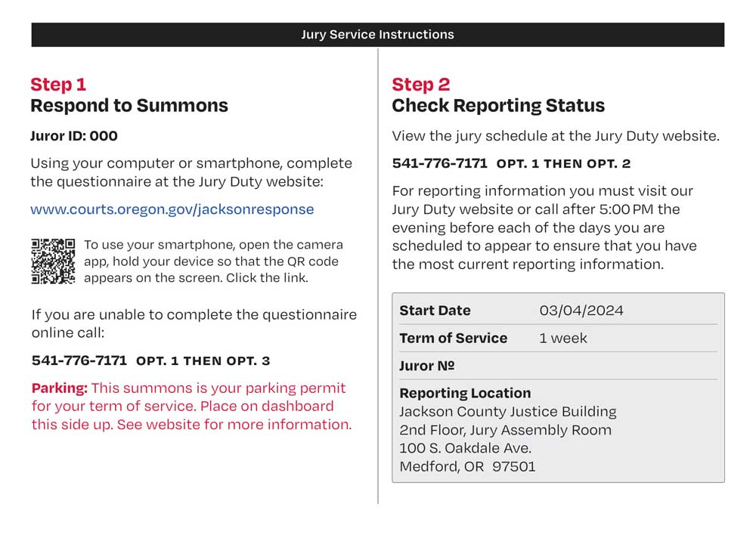Click the Check Reporting Status heading

pos(498,105)
